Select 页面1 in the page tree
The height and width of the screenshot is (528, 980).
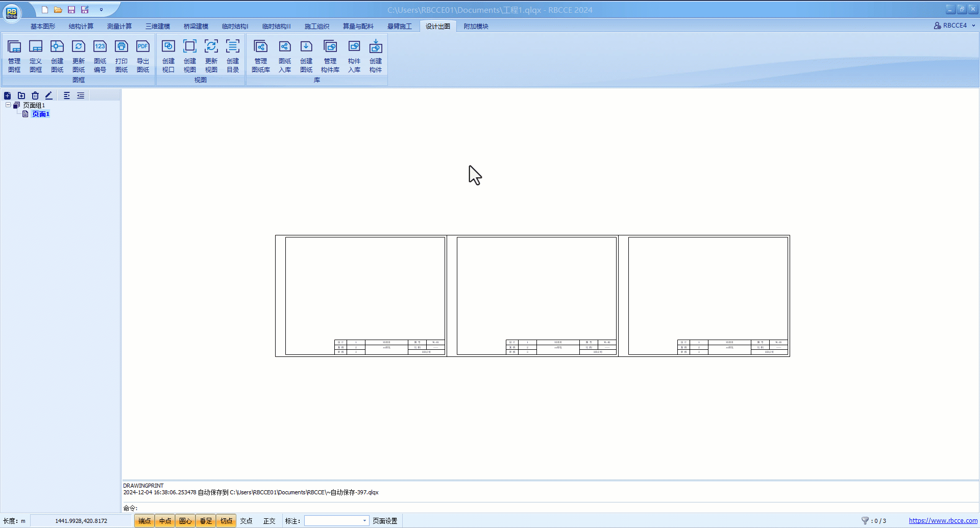41,114
